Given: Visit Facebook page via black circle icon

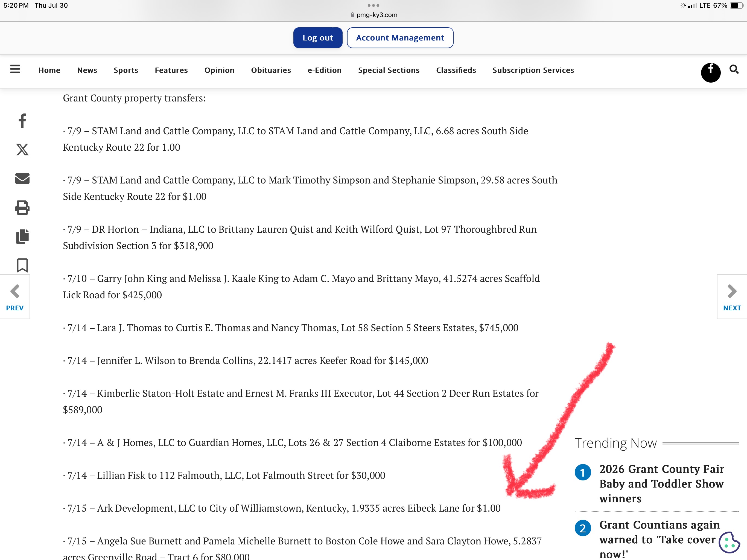Looking at the screenshot, I should (x=711, y=72).
